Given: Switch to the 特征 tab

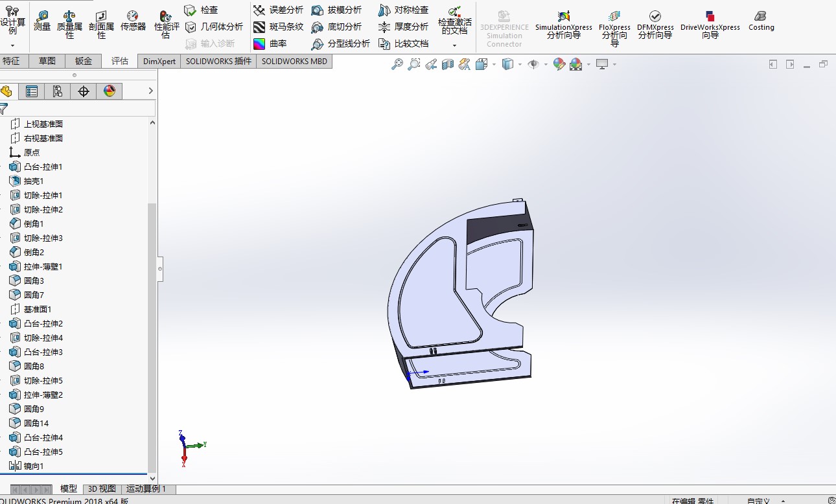Looking at the screenshot, I should [x=11, y=61].
